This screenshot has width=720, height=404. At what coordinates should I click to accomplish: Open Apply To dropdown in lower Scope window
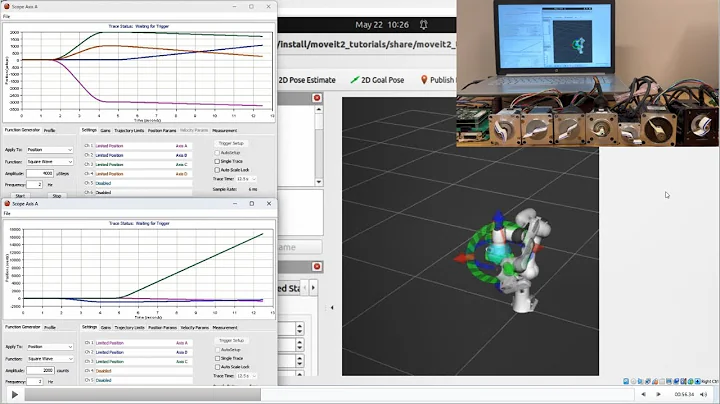[50, 347]
